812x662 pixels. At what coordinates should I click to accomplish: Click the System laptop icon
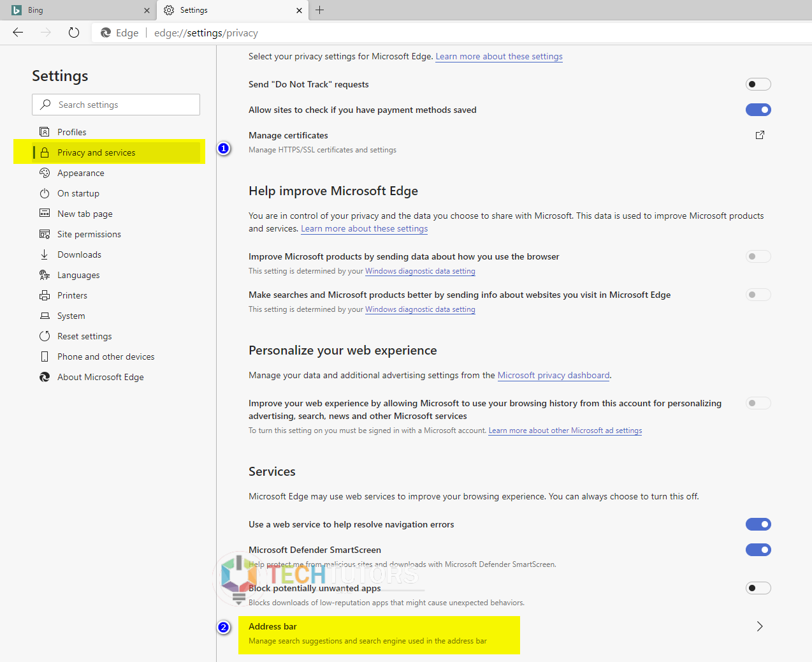click(x=45, y=316)
